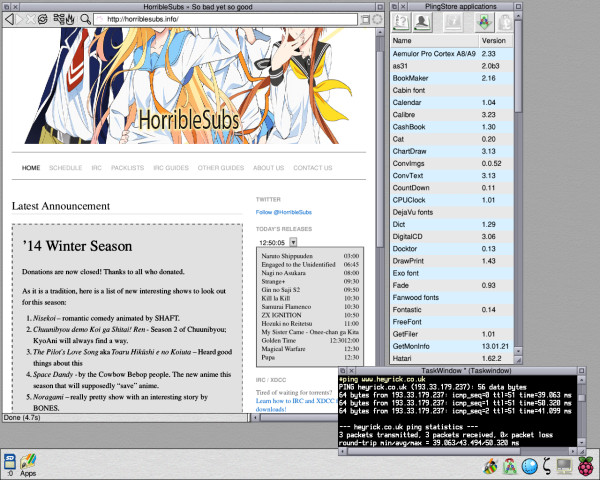Click 'Naruto Shippuuden' in today's releases
The height and width of the screenshot is (480, 600).
(287, 256)
